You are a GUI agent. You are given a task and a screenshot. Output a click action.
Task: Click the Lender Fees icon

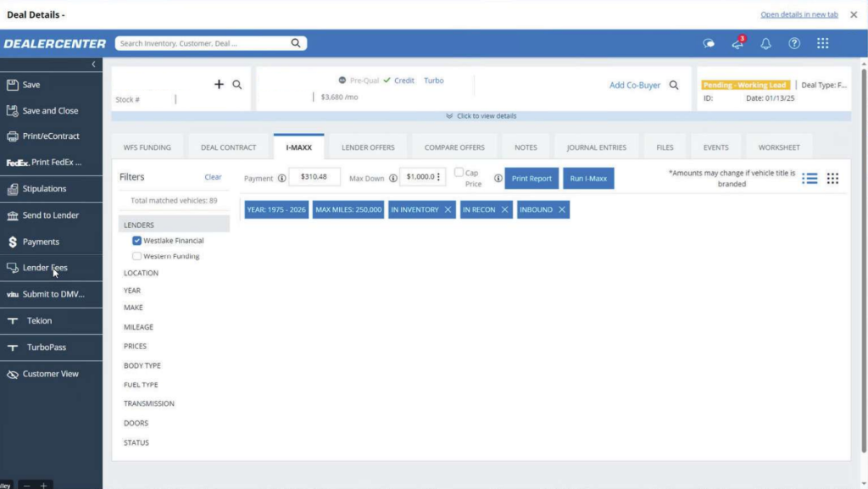tap(12, 268)
